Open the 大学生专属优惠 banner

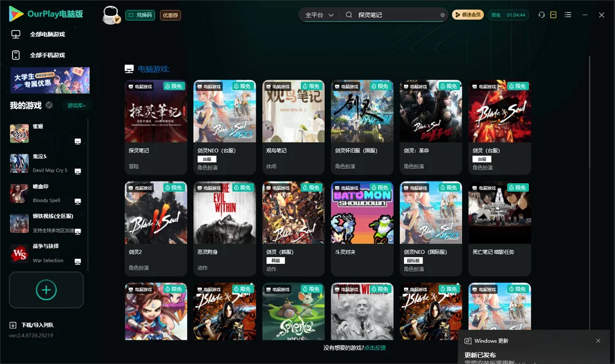point(50,81)
